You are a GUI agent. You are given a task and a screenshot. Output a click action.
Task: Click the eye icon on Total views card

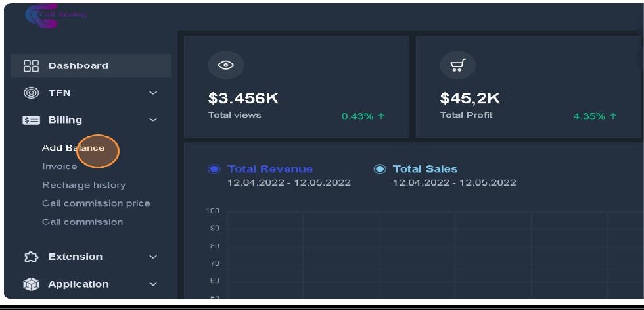tap(225, 65)
